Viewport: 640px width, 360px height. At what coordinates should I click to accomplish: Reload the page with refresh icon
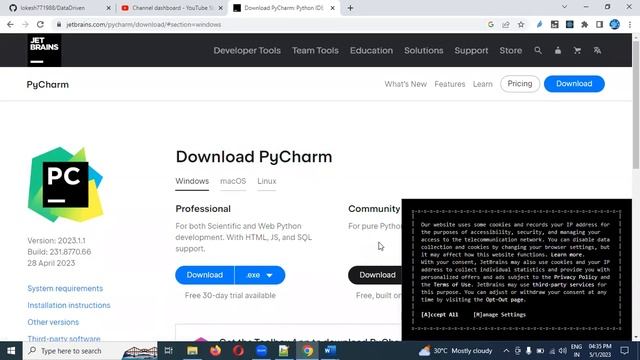coord(40,24)
